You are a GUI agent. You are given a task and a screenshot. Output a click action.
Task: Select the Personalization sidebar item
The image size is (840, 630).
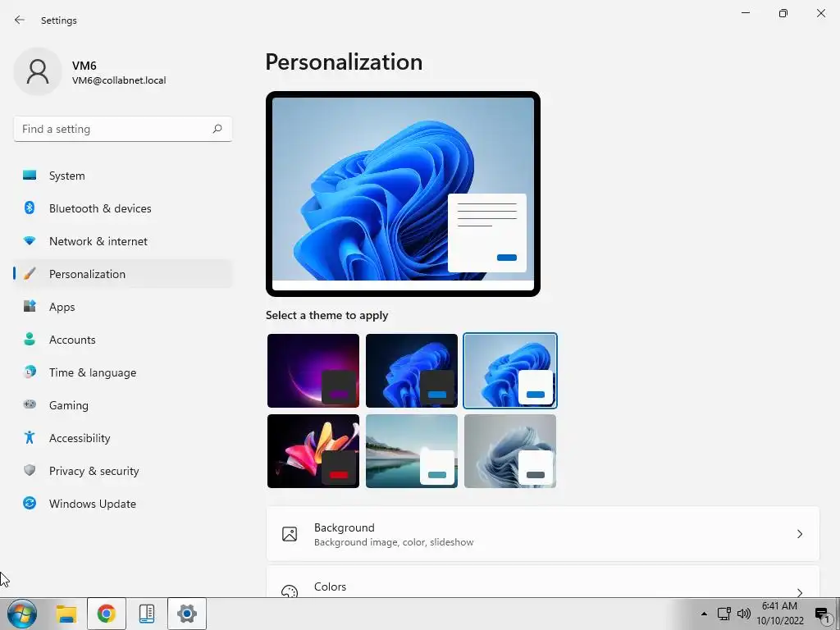[x=123, y=274]
